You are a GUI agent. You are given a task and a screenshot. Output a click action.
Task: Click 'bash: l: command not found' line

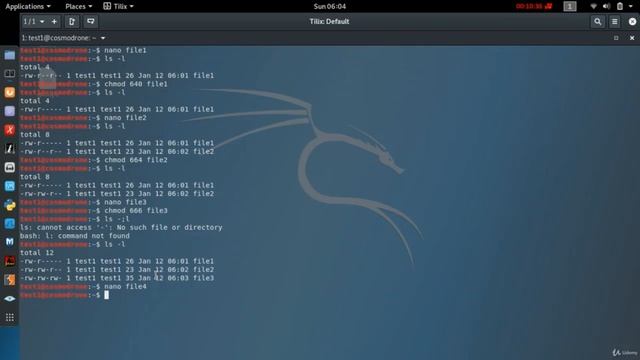[75, 236]
